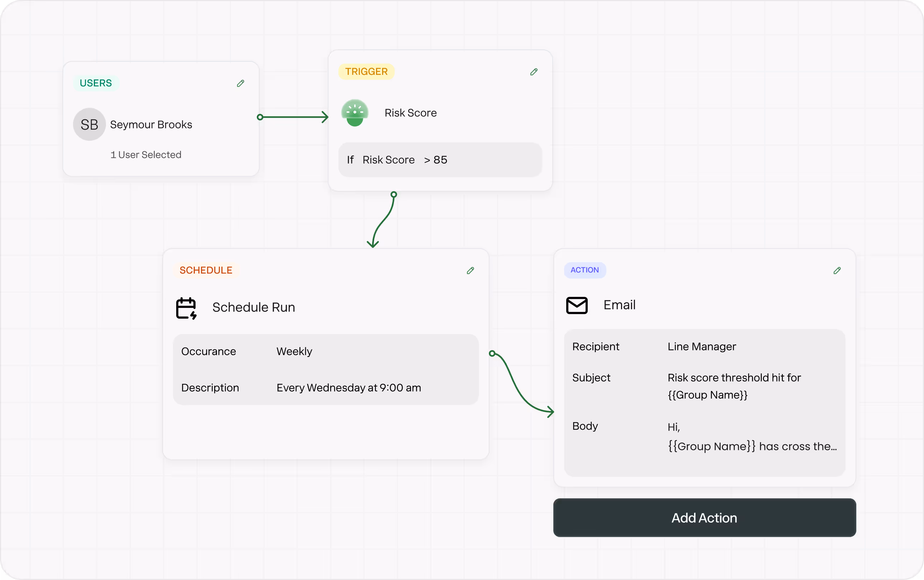This screenshot has height=580, width=924.
Task: Select the Schedule Run calendar icon
Action: 186,308
